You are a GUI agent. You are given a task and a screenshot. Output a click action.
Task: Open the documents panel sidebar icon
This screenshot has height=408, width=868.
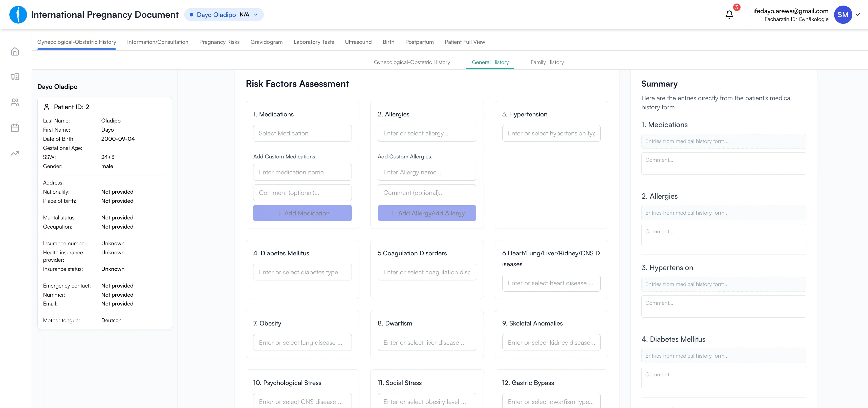click(x=15, y=77)
